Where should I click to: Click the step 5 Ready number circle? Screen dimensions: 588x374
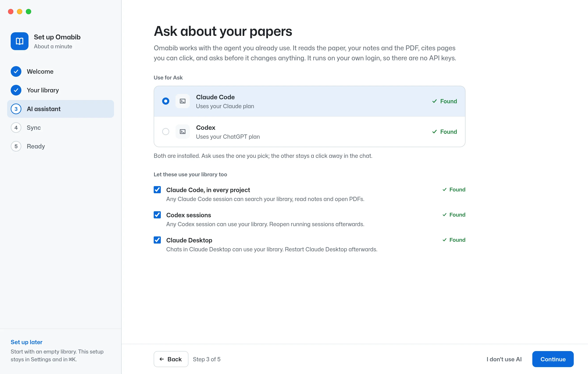click(16, 146)
